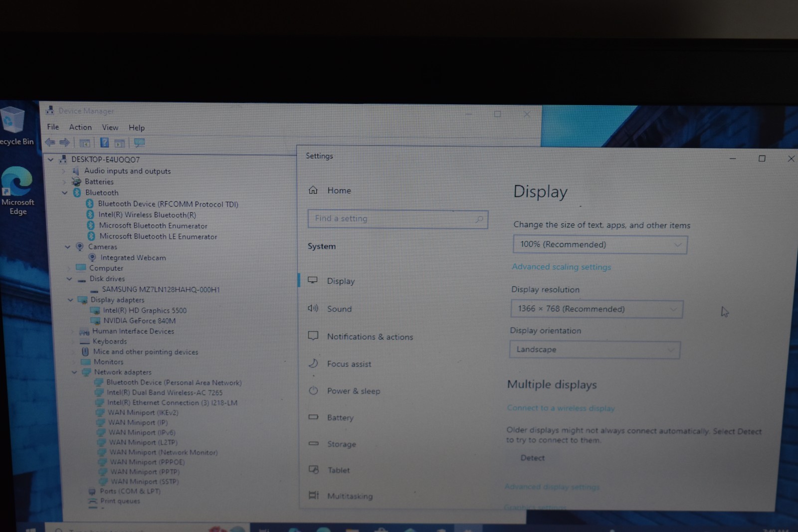Screen dimensions: 798x532
Task: Select Intel(R) Ethernet Connection (3) I218-LM
Action: point(172,402)
